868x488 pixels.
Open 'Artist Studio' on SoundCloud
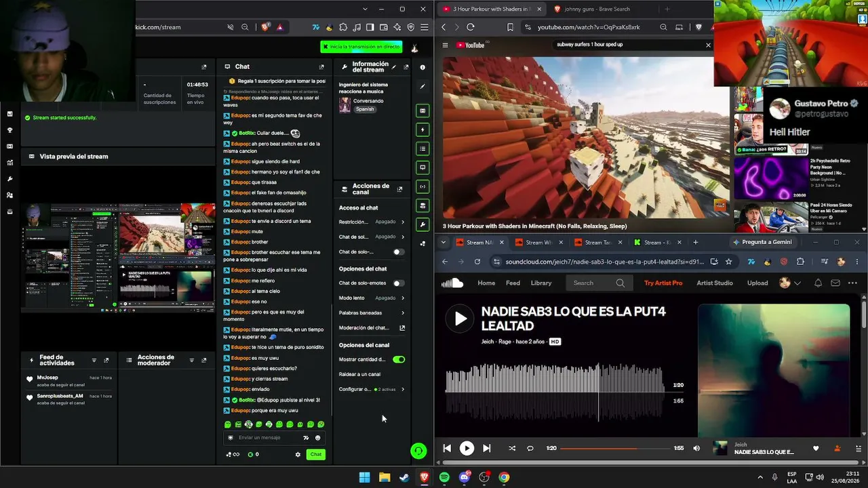(x=715, y=283)
